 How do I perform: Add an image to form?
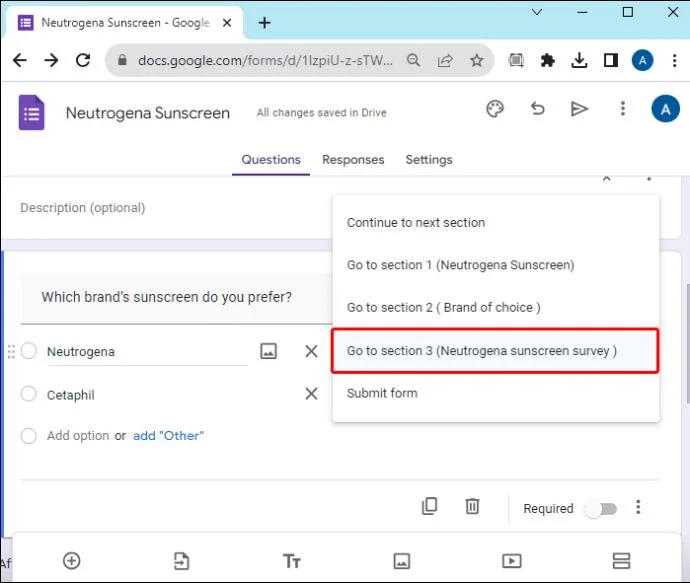click(401, 561)
